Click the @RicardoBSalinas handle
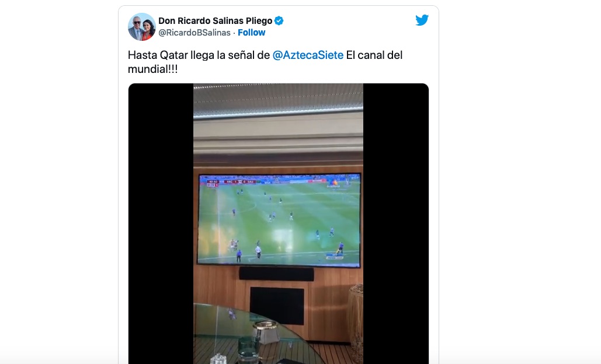 (x=194, y=33)
